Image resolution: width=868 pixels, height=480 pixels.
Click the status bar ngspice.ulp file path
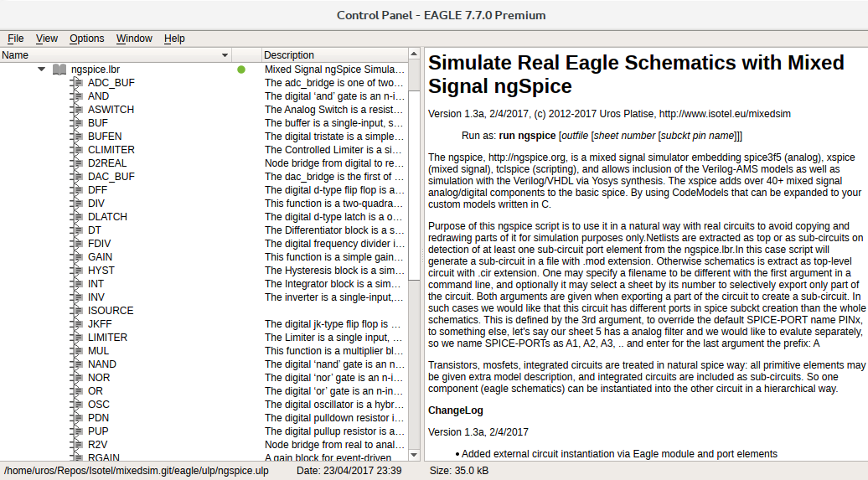(137, 471)
